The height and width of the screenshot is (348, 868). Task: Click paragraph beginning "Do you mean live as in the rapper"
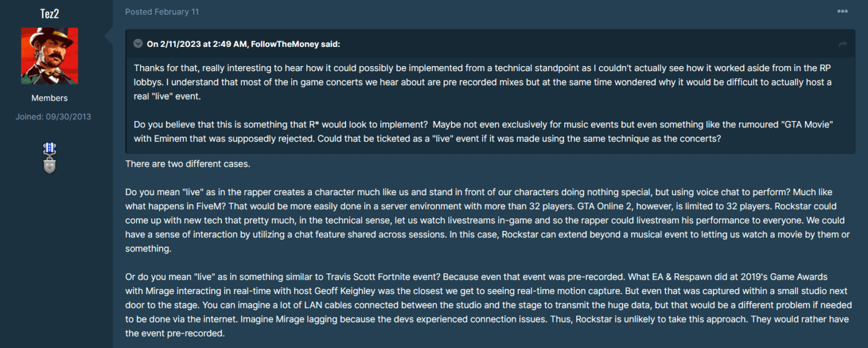[488, 220]
